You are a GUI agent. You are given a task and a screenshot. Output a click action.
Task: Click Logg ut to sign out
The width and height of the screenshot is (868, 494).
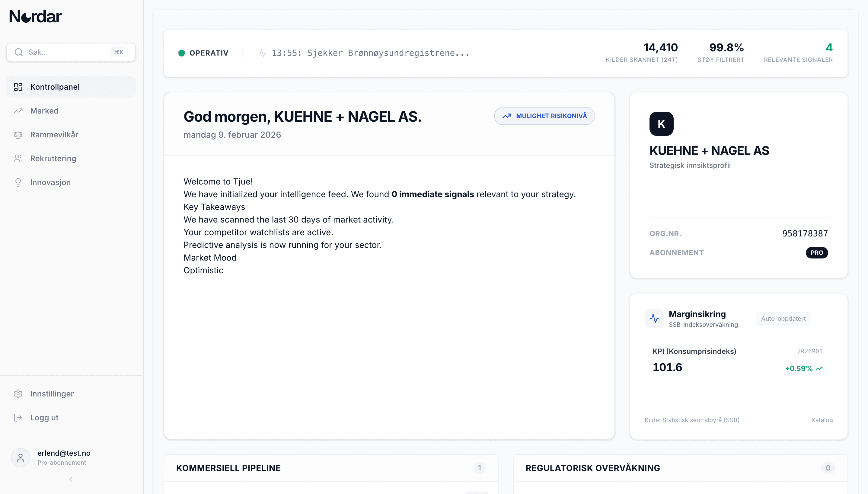point(44,417)
